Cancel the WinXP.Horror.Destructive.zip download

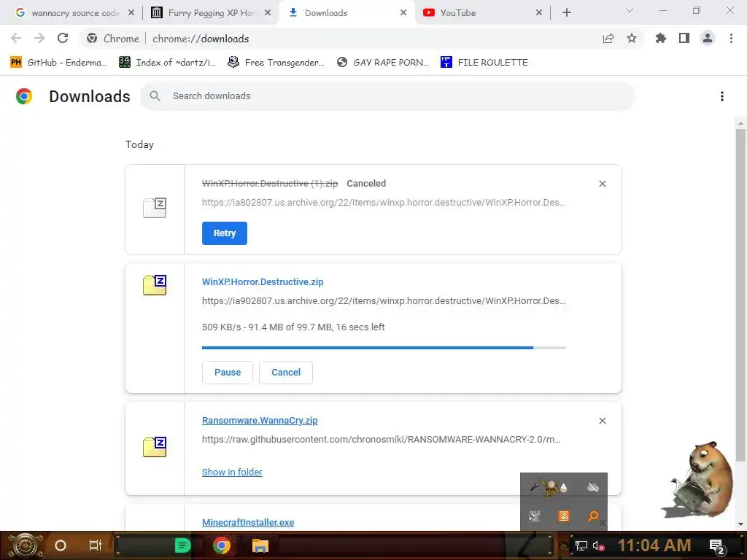(286, 373)
